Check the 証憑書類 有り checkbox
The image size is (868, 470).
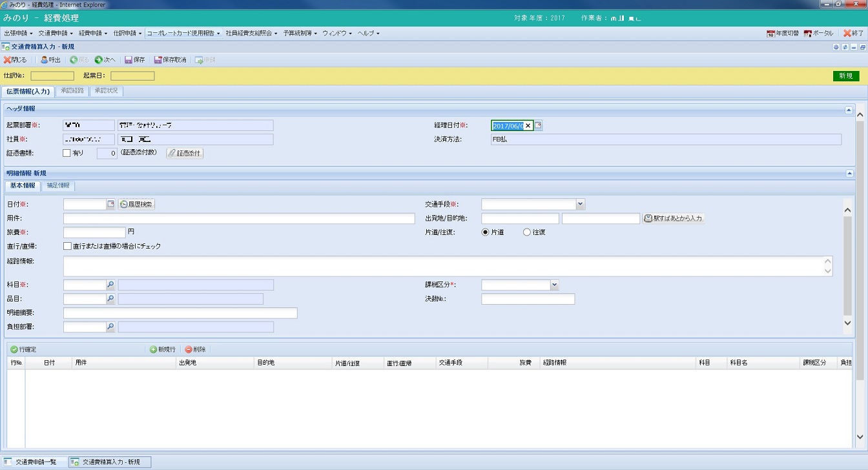tap(67, 153)
